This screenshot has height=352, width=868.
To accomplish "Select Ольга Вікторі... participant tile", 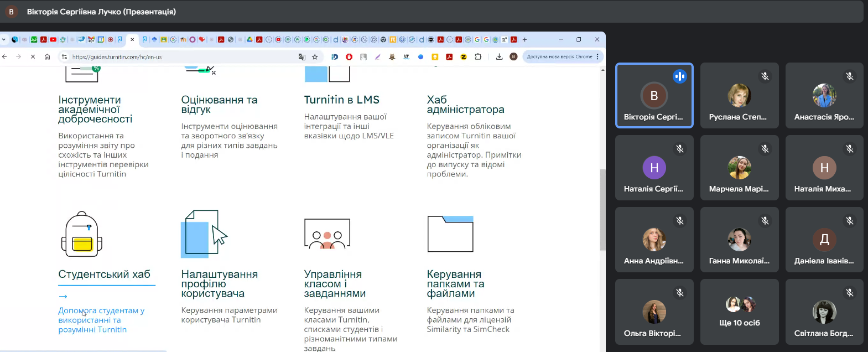I will coord(654,312).
